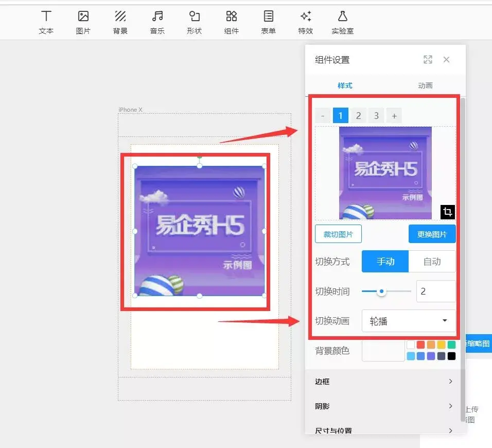This screenshot has width=492, height=448.
Task: Click the 裁切图片 button
Action: coord(338,234)
